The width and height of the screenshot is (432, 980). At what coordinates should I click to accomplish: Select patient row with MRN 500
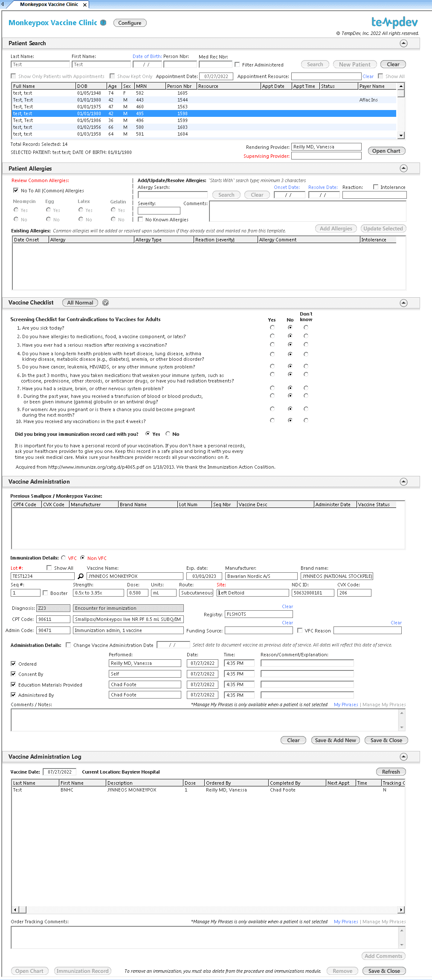(x=204, y=127)
